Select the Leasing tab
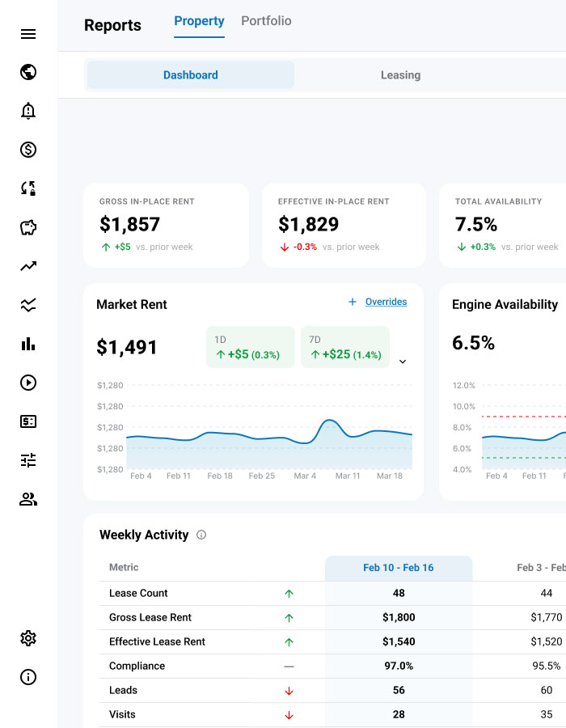Viewport: 566px width, 728px height. click(401, 74)
